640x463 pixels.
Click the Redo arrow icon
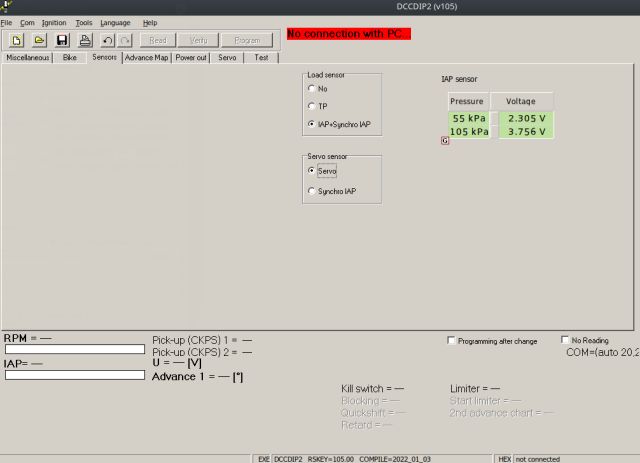[x=125, y=40]
